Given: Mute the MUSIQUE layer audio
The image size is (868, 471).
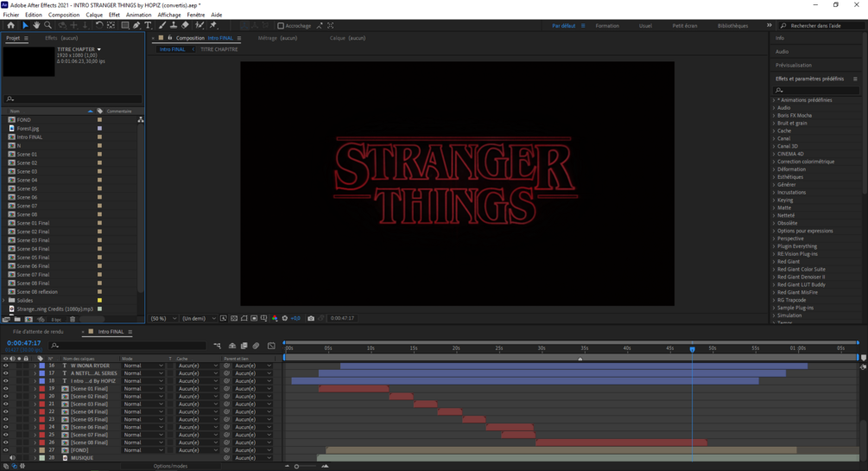Looking at the screenshot, I should tap(12, 458).
